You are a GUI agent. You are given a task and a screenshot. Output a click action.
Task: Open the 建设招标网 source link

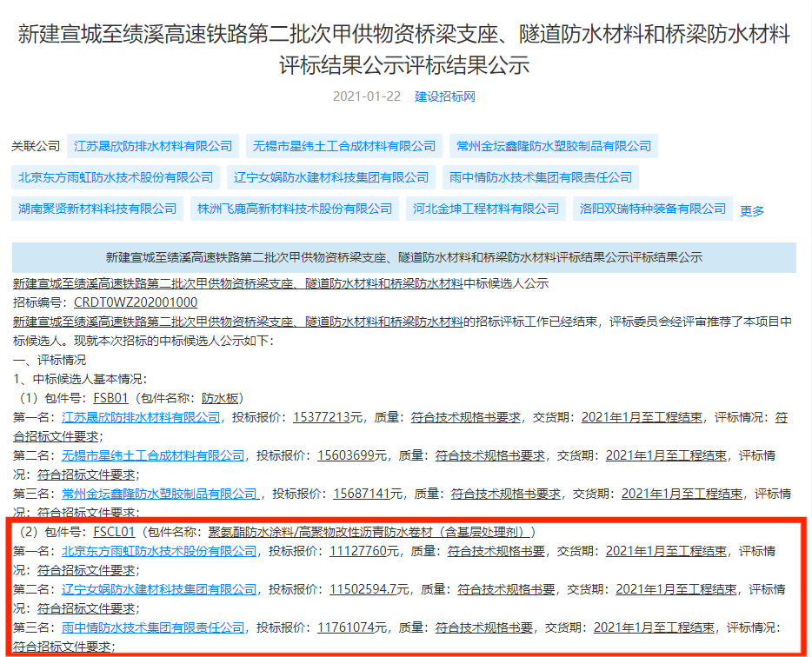tap(445, 96)
